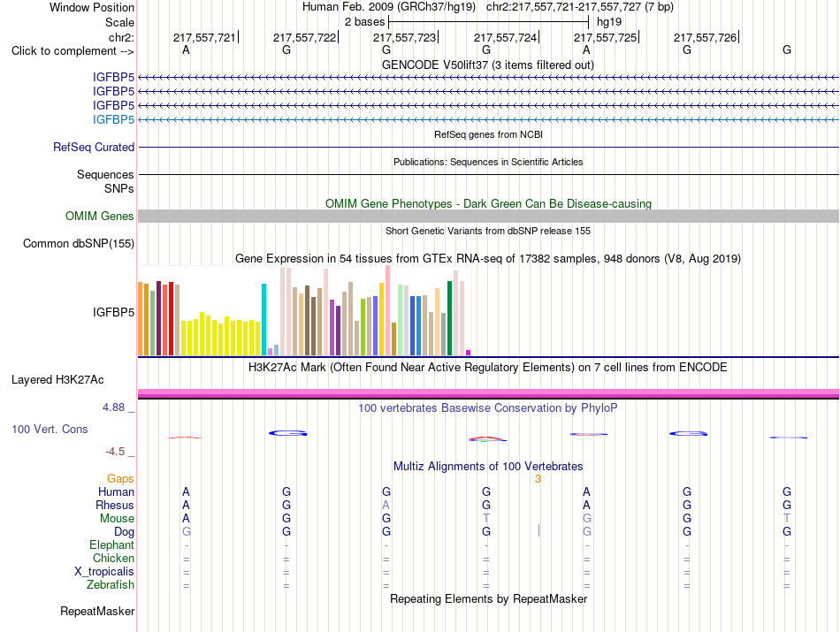840x632 pixels.
Task: Click the 217,557,724 position marker on ruler
Action: pyautogui.click(x=506, y=37)
